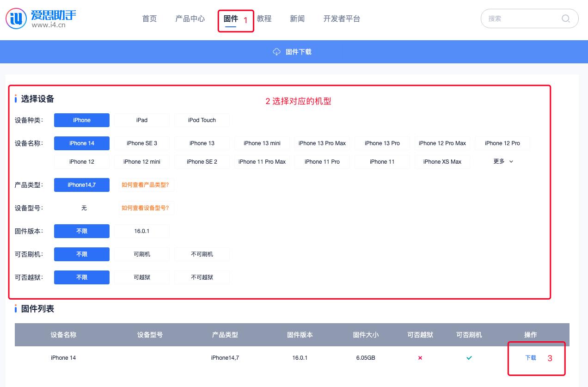
Task: Open the 如何查看设备型号? help link
Action: [146, 208]
